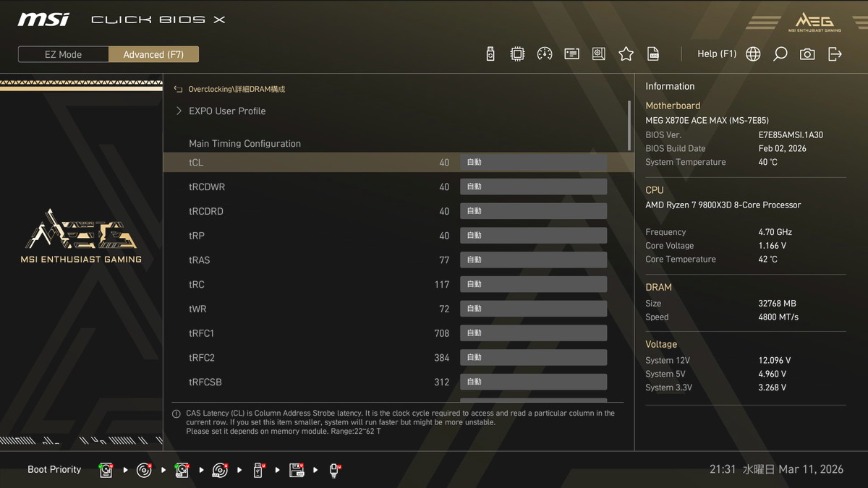Switch to EZ Mode
The image size is (868, 488).
(x=64, y=54)
